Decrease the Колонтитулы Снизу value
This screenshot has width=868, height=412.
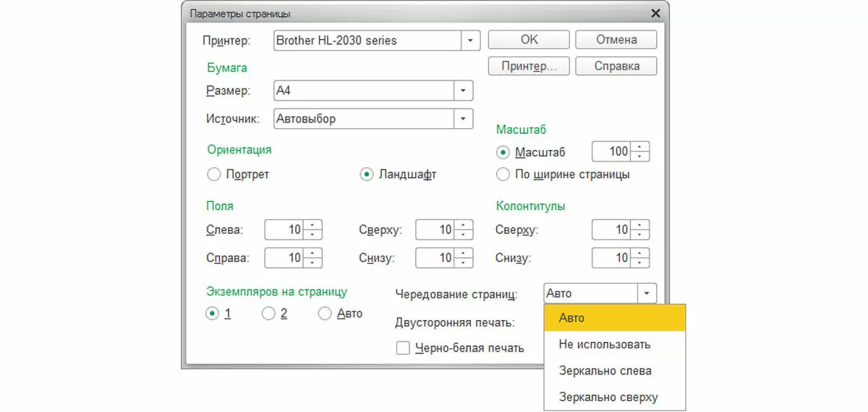tap(640, 263)
